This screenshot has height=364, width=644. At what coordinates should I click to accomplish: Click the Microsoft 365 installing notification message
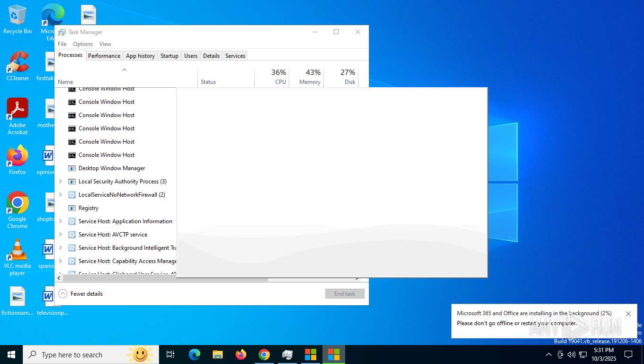535,318
